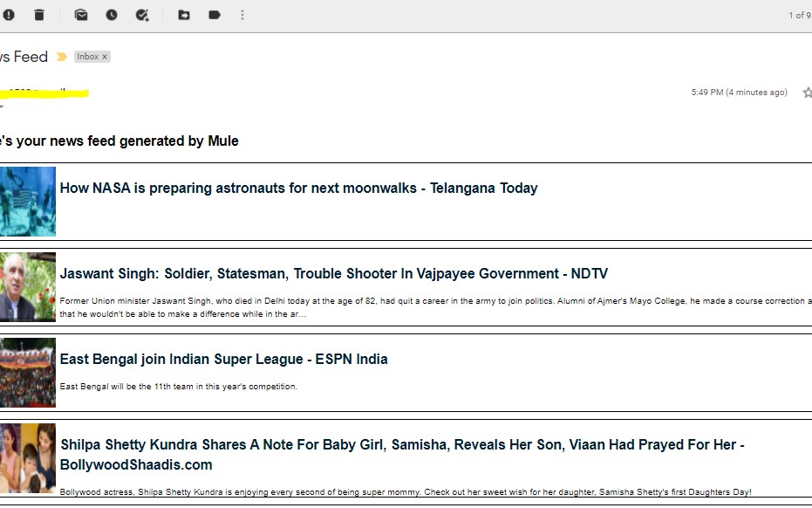
Task: Open the East Bengal ESPN India headline
Action: coord(223,360)
